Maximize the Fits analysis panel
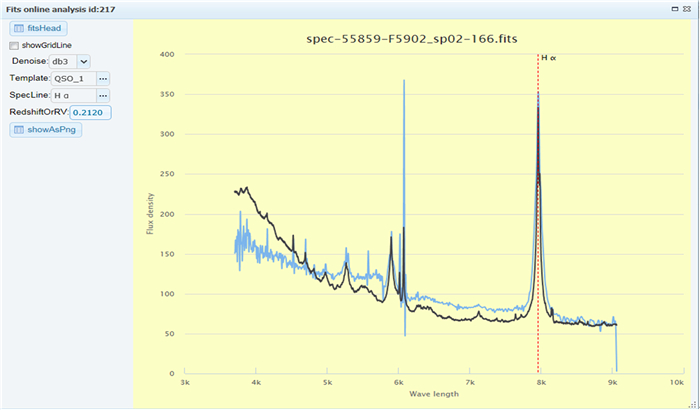 (677, 8)
